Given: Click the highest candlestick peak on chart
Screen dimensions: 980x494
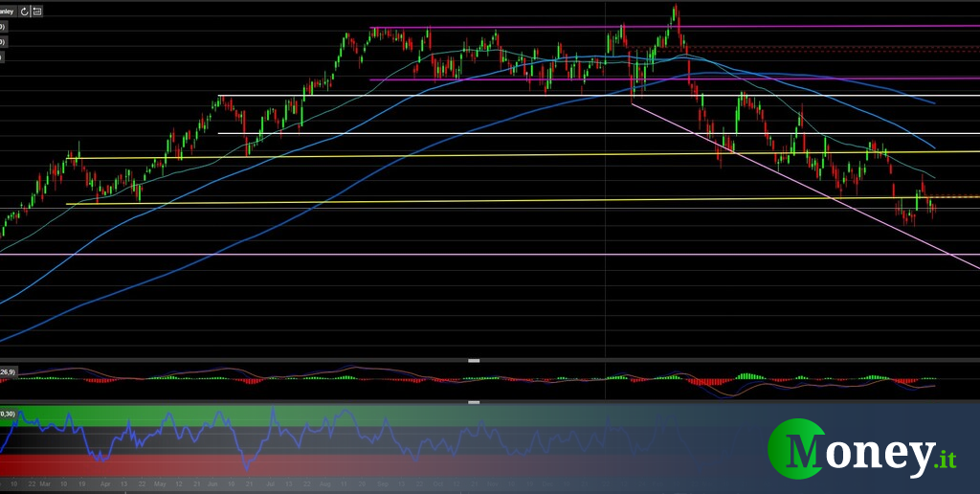Looking at the screenshot, I should (x=675, y=10).
